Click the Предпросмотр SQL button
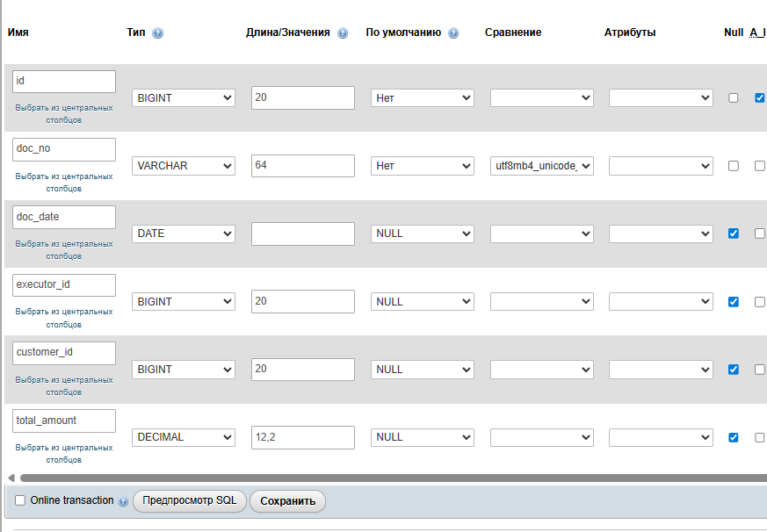The width and height of the screenshot is (767, 532). point(190,501)
